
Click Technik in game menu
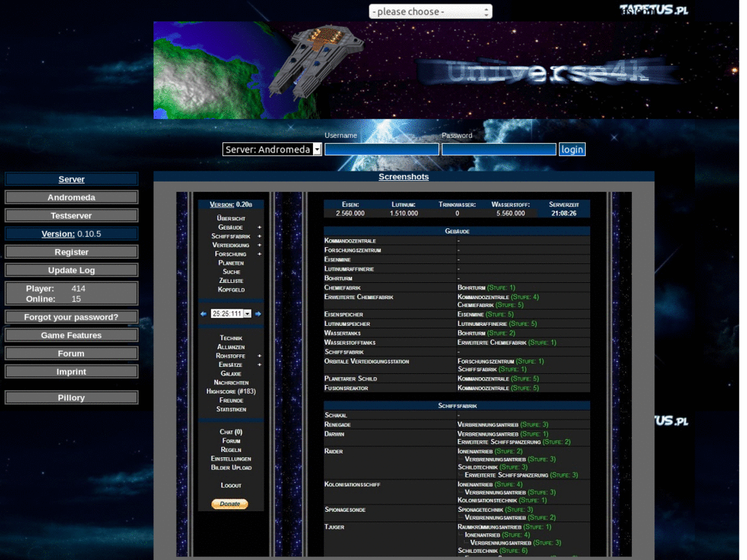pos(231,338)
